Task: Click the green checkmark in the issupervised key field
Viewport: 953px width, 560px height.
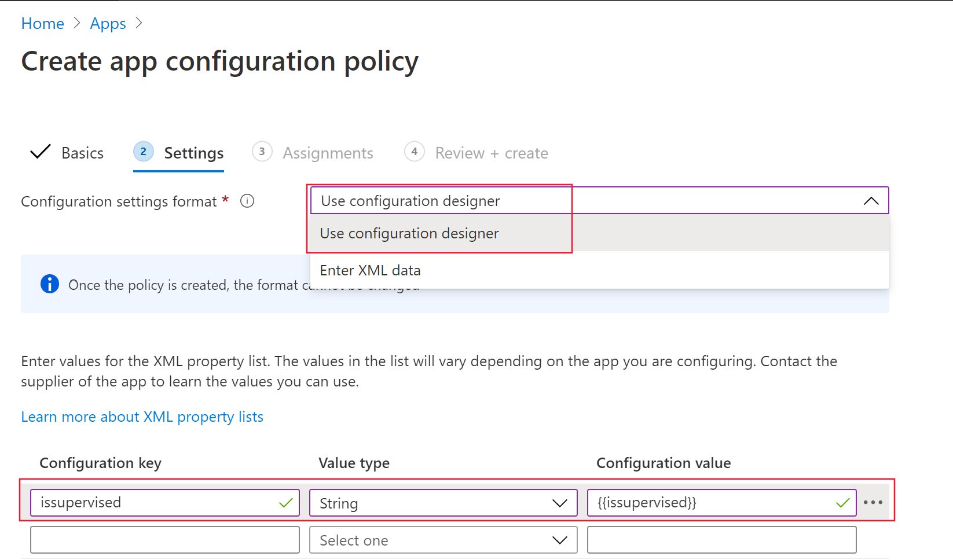Action: pos(285,503)
